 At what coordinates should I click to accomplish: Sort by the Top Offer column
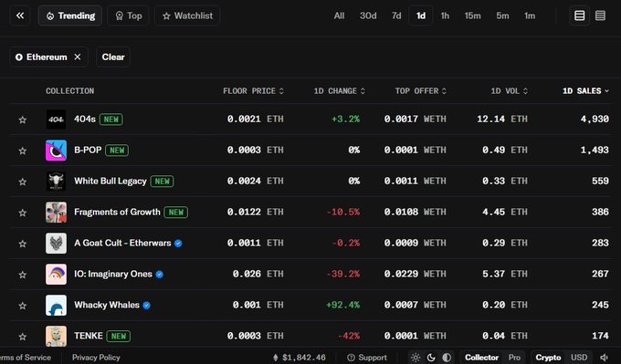pos(421,91)
